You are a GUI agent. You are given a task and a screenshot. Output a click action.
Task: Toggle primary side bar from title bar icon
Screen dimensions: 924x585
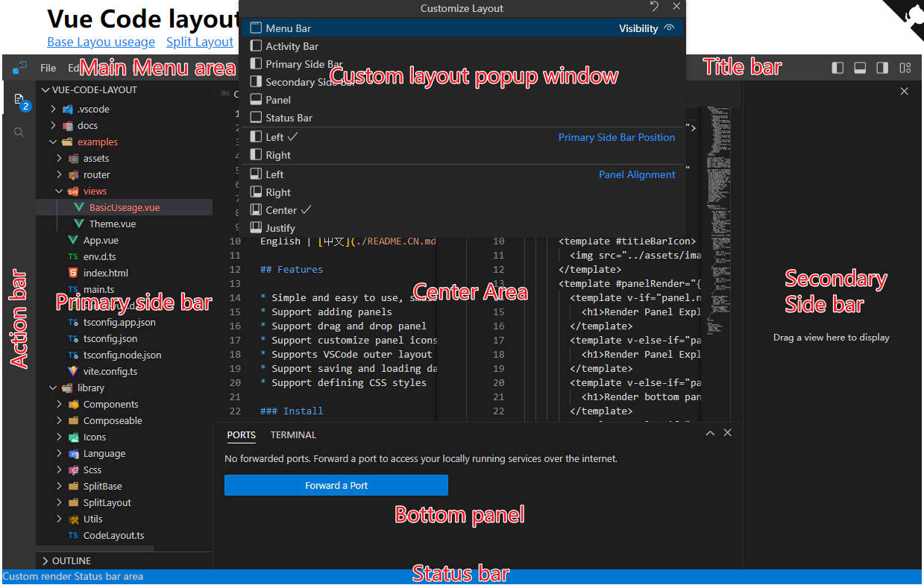pyautogui.click(x=837, y=68)
